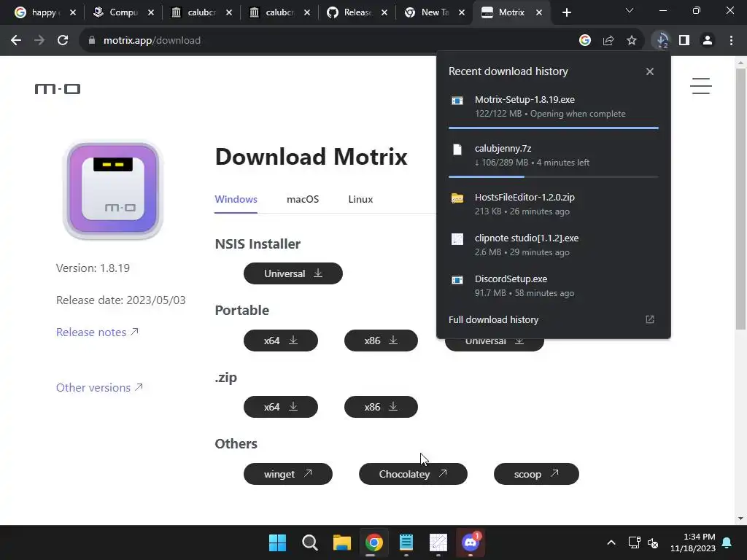Click the page vertical scrollbar thumb
The image size is (747, 560).
click(740, 198)
